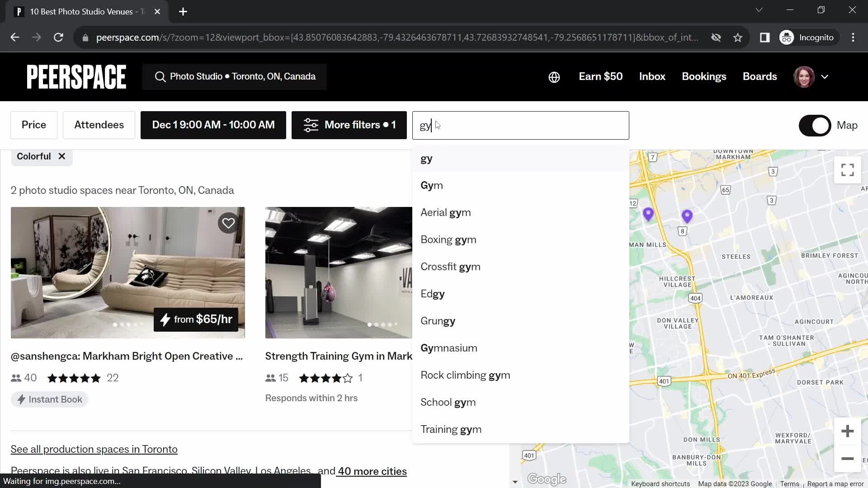Choose 'Gymnasium' from the suggestions
This screenshot has height=488, width=868.
point(520,348)
